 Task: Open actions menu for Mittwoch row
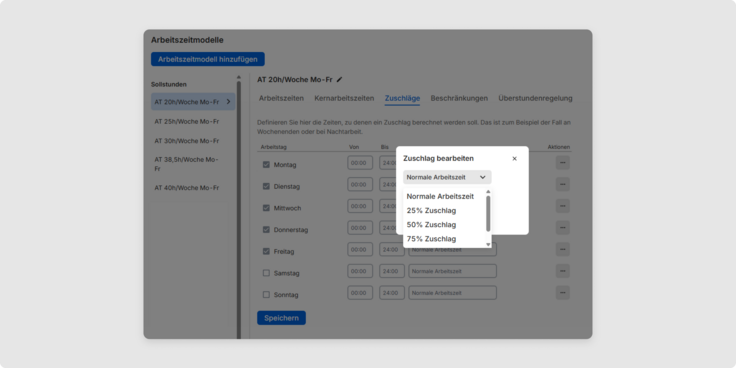[x=563, y=206]
